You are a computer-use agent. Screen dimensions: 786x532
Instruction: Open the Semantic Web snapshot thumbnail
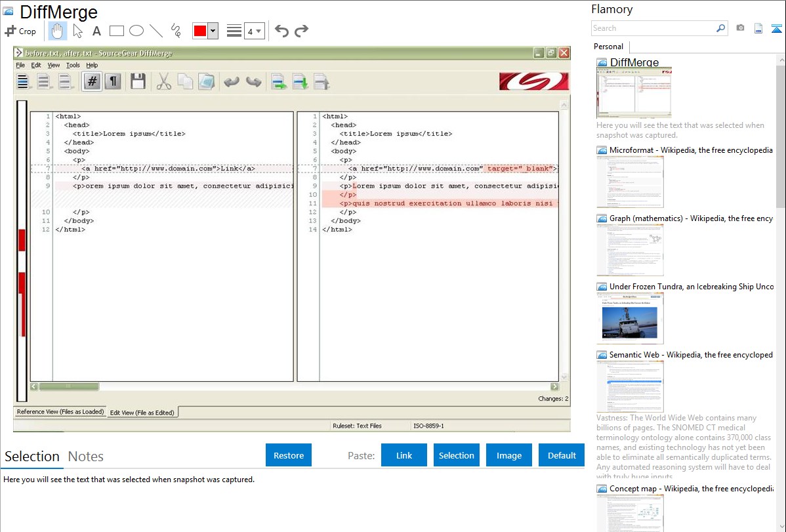(630, 386)
